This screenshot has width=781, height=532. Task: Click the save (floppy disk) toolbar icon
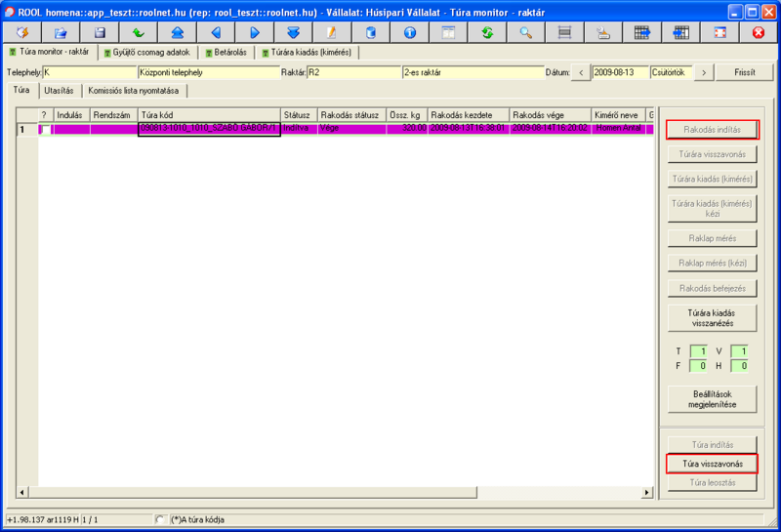point(100,32)
